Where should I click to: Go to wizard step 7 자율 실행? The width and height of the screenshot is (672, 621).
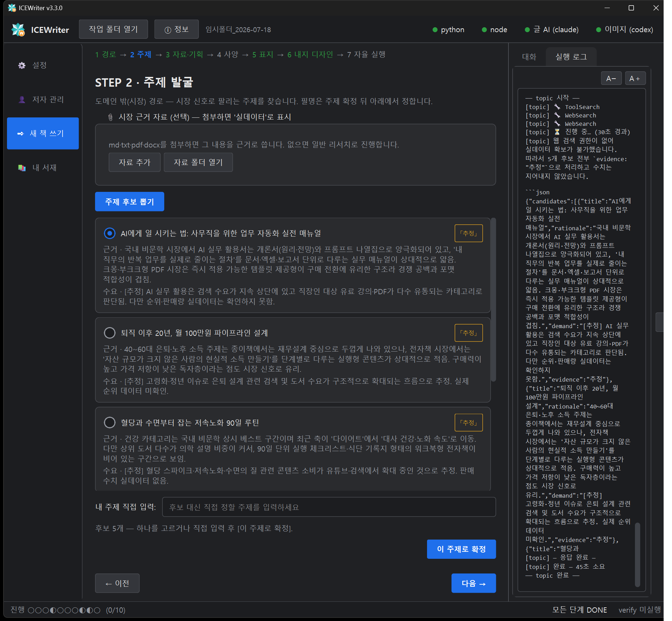tap(366, 55)
